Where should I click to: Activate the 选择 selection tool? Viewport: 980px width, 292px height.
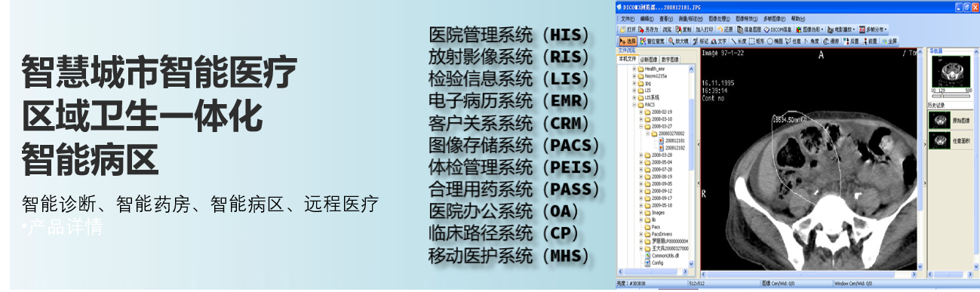click(x=628, y=41)
